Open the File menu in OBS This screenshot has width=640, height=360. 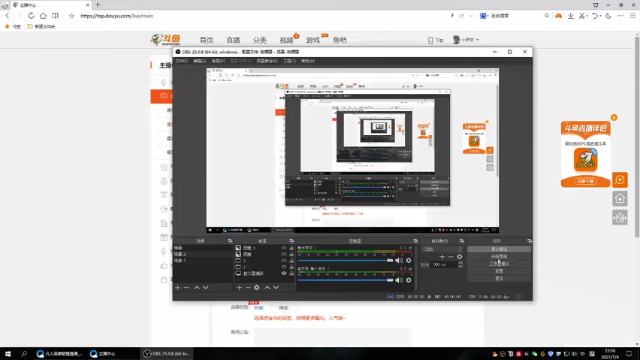point(182,61)
